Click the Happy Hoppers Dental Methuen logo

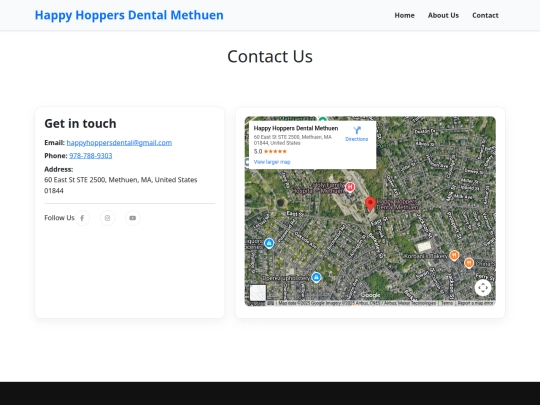click(x=129, y=15)
